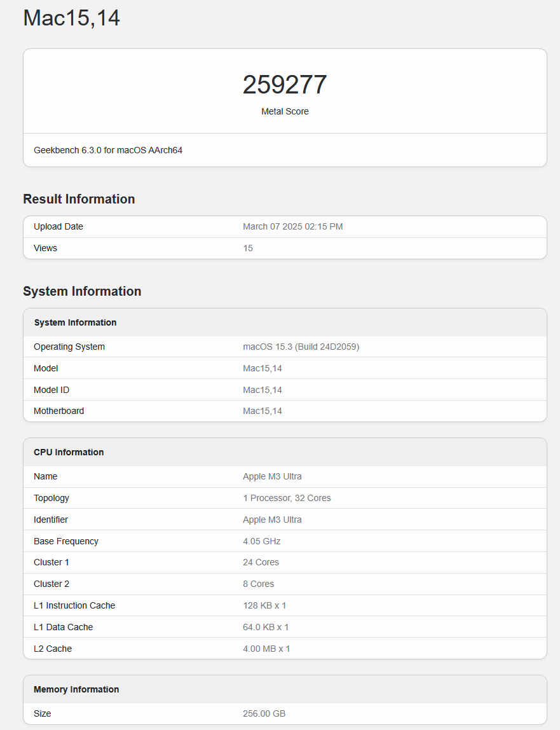The width and height of the screenshot is (560, 730).
Task: Click the L1 Data Cache label
Action: point(64,627)
